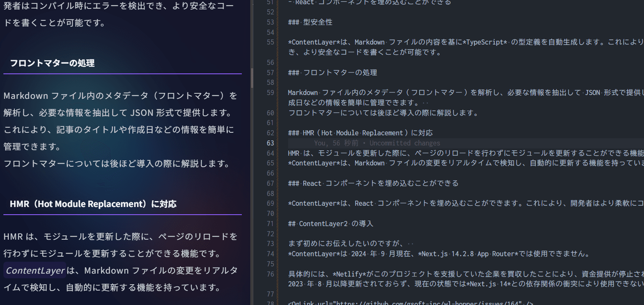Click preview paragraph starting Markdown ファイル内のメタデータ

coord(120,121)
